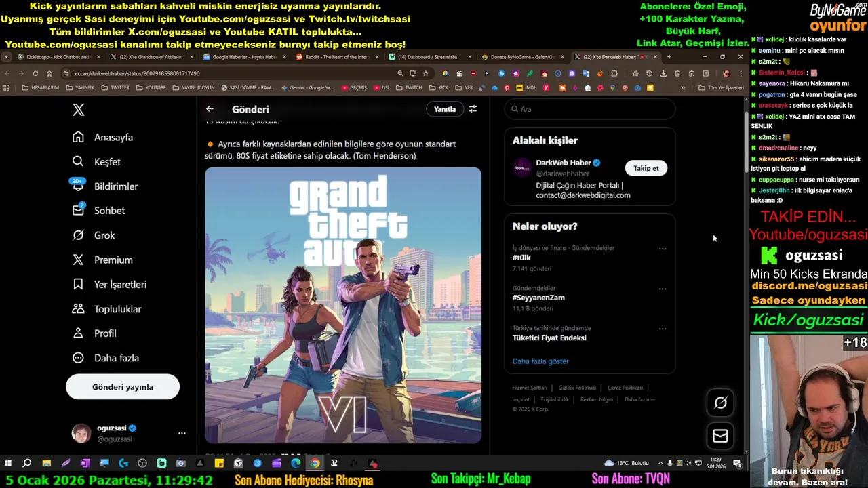
Task: Open Bildirimler notifications
Action: 105,186
